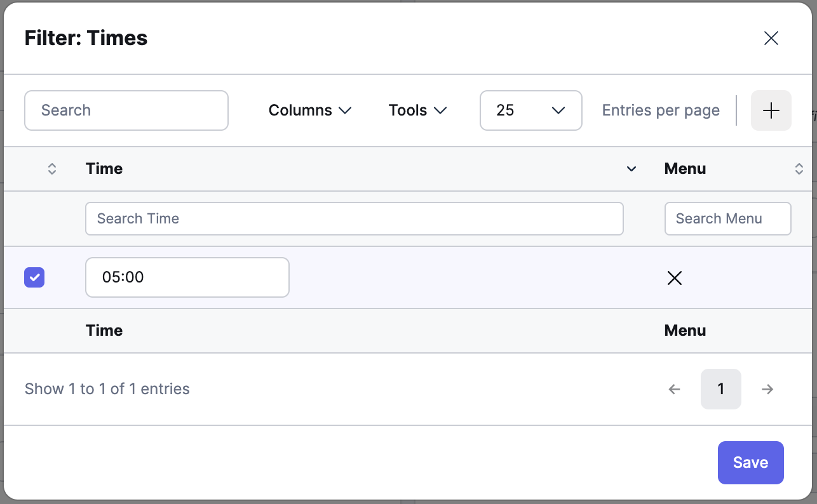The height and width of the screenshot is (504, 817).
Task: Go to the next page using right arrow
Action: coord(767,389)
